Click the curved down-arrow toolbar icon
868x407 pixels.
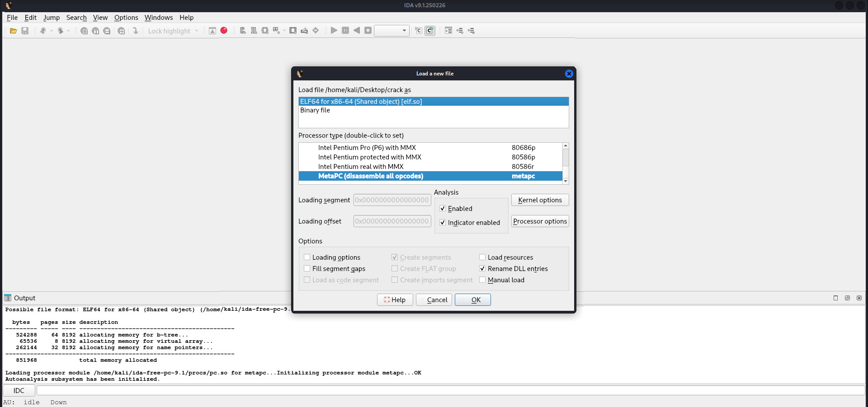[135, 31]
